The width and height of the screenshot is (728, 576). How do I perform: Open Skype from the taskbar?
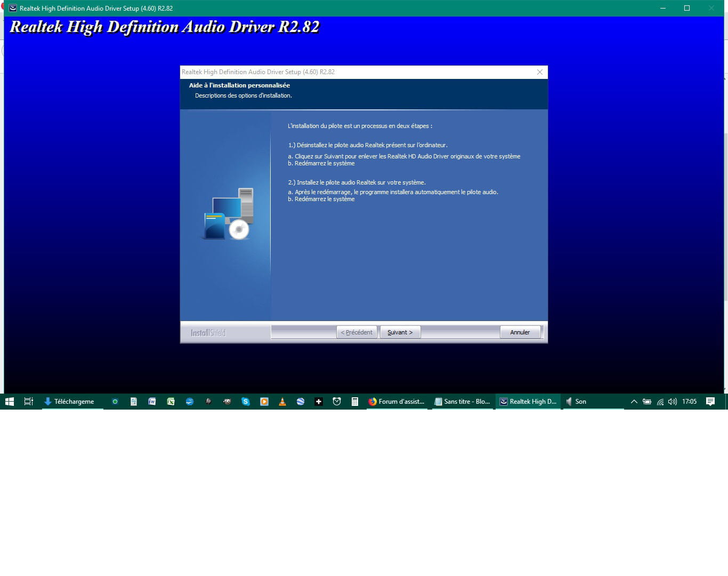tap(246, 402)
